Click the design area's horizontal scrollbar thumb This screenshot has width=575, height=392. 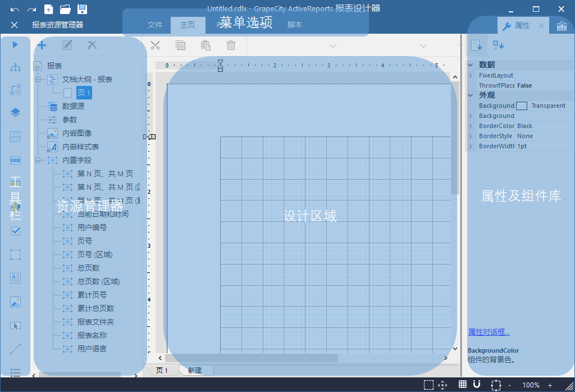(251, 358)
